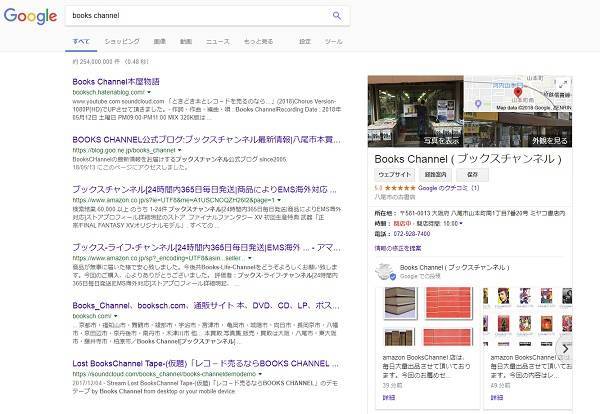Screen dimensions: 600x414
Task: Click the search magnifier icon
Action: click(x=337, y=16)
